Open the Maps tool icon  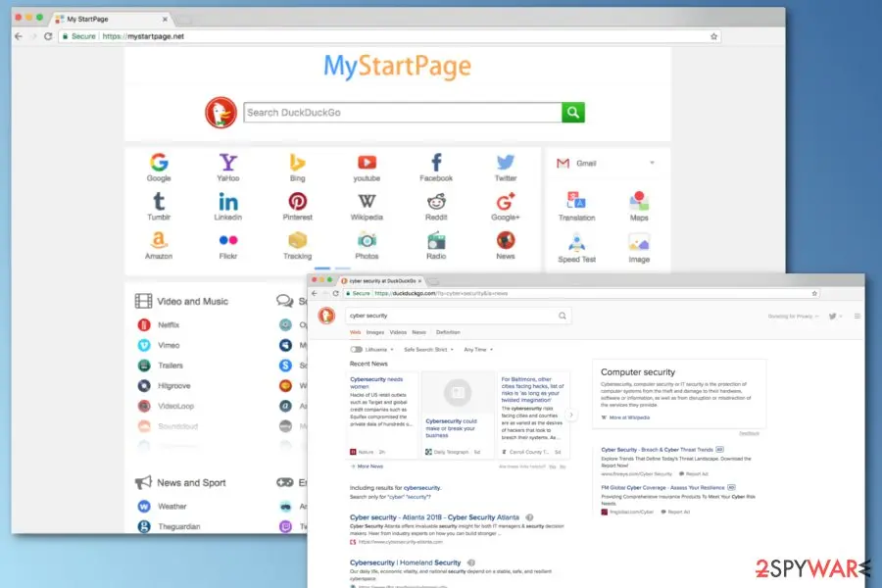pyautogui.click(x=639, y=200)
